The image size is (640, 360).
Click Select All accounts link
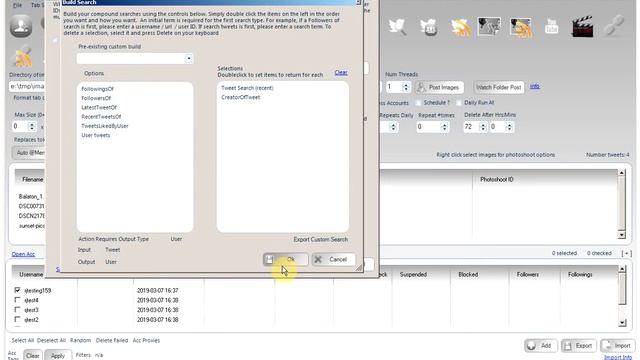(22, 340)
